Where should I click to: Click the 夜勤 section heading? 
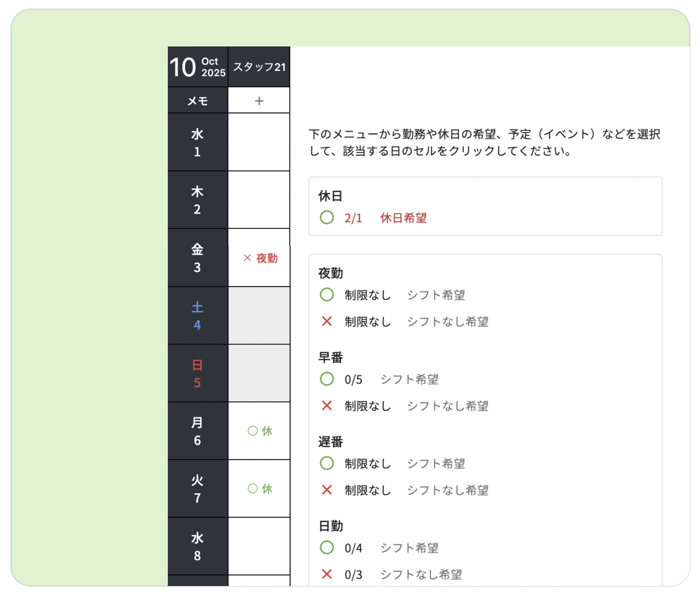(x=330, y=273)
